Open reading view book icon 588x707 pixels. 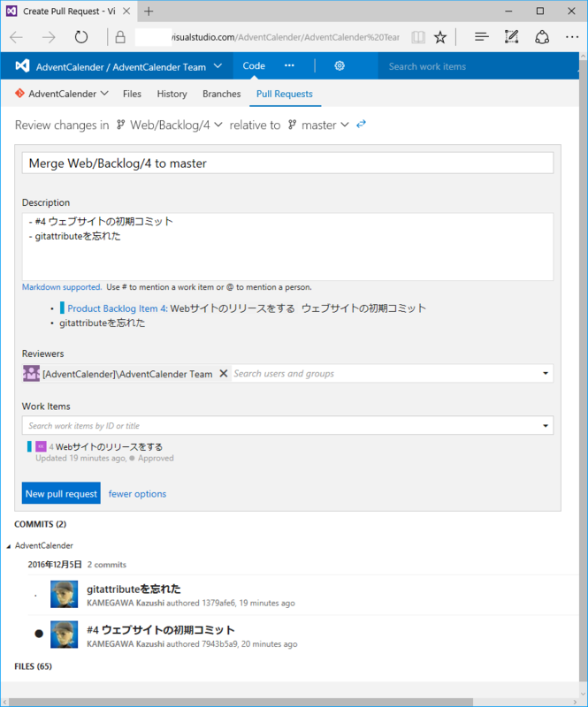click(418, 37)
